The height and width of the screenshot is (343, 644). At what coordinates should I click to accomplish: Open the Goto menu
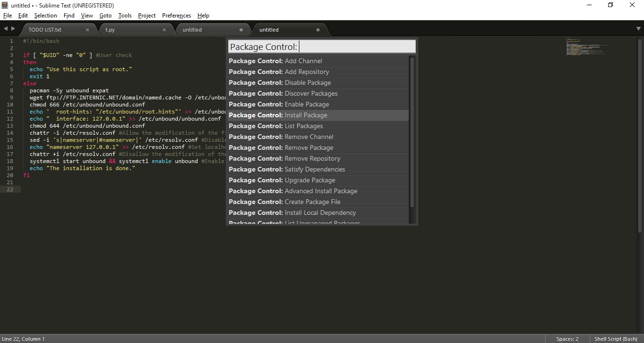(106, 16)
